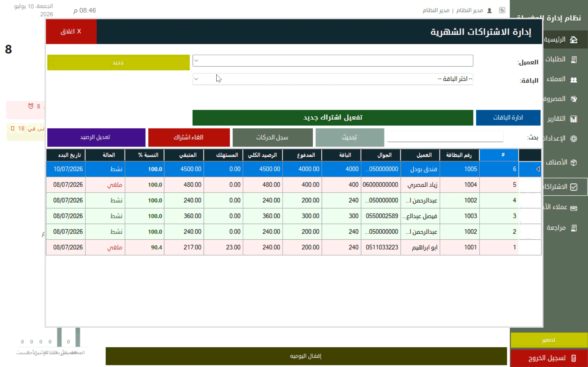This screenshot has width=588, height=367.
Task: Click the alarm clock icon on dashboard
Action: point(31,106)
